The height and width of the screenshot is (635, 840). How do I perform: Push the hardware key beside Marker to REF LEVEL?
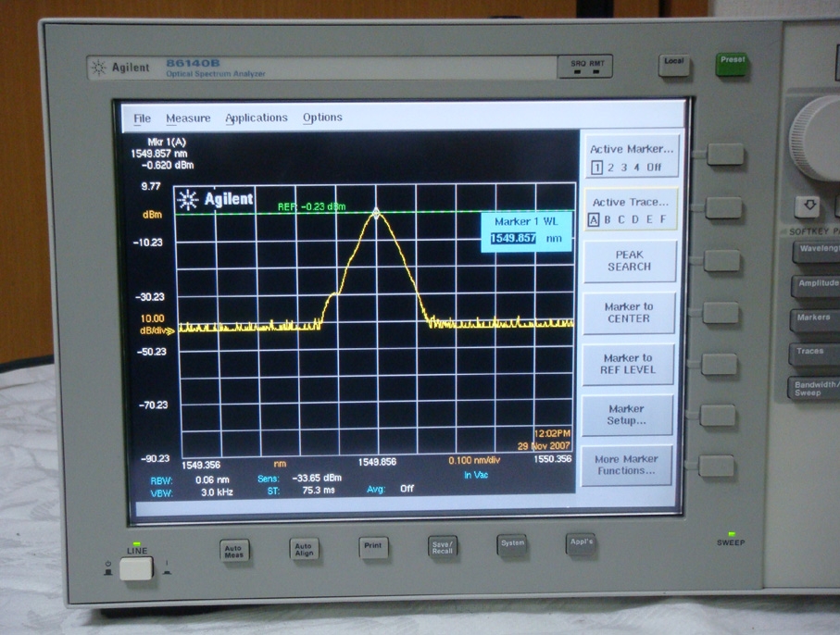(x=719, y=364)
